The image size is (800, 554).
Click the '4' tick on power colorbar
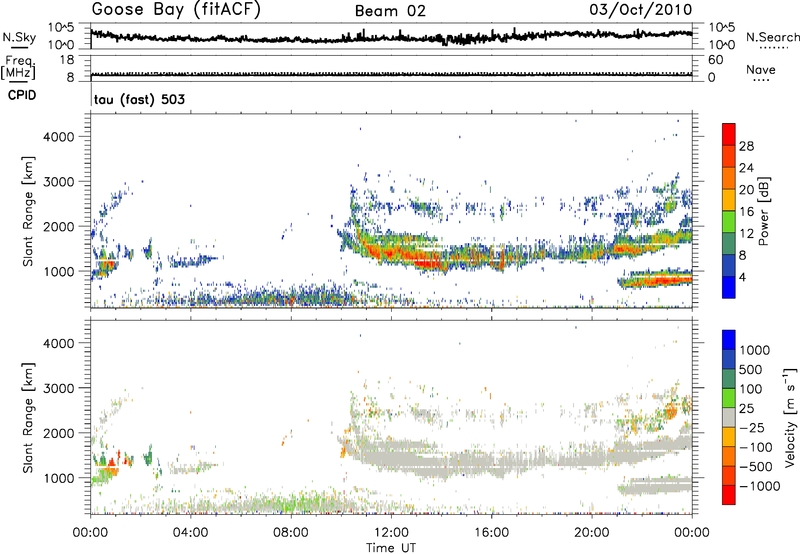[743, 277]
